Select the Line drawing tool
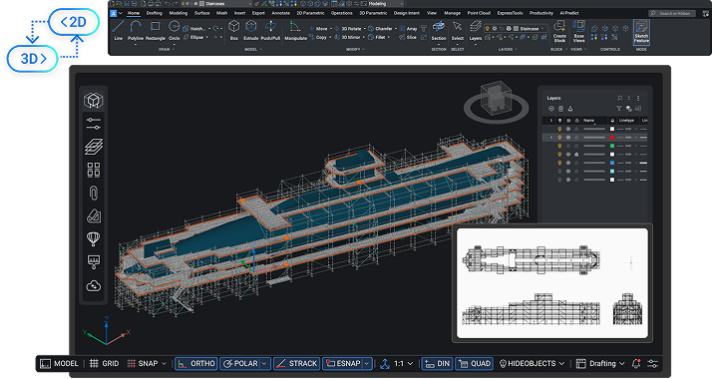Screen dimensions: 712x379 118,31
